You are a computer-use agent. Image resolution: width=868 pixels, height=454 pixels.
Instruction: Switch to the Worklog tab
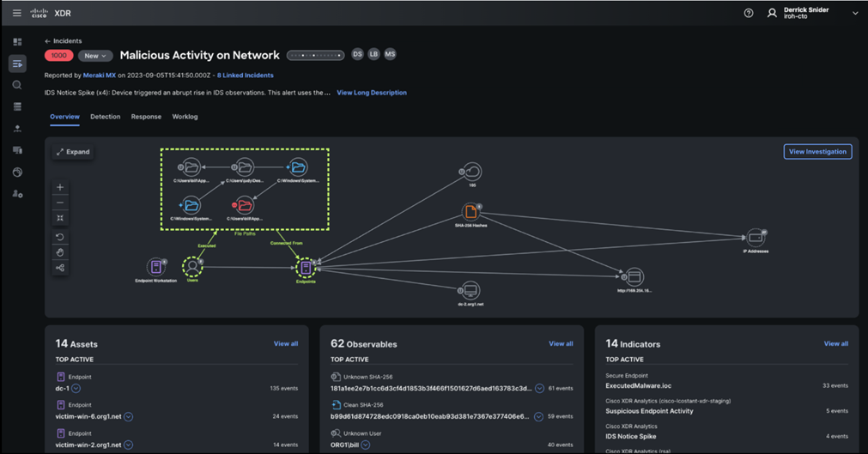[x=185, y=117]
